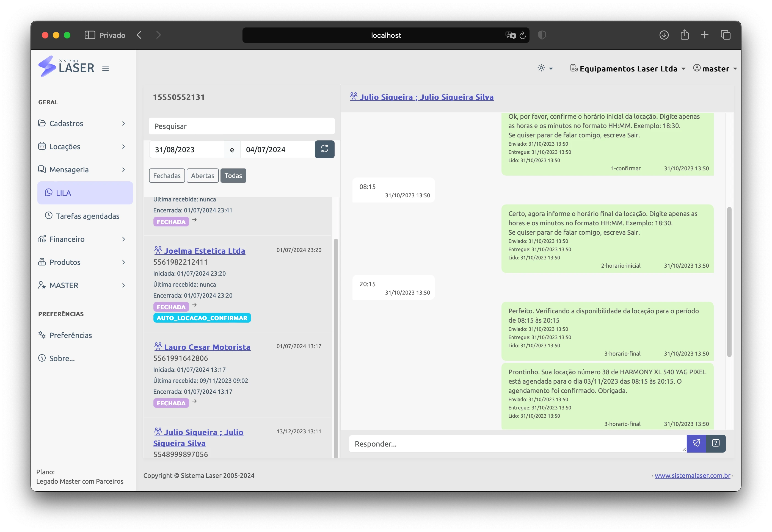Open the theme sun icon selector

coord(545,68)
